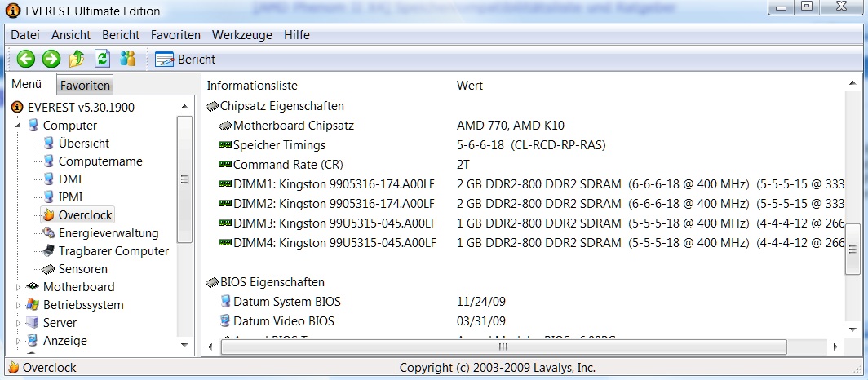Open Energieverwaltung in the tree

pos(108,233)
